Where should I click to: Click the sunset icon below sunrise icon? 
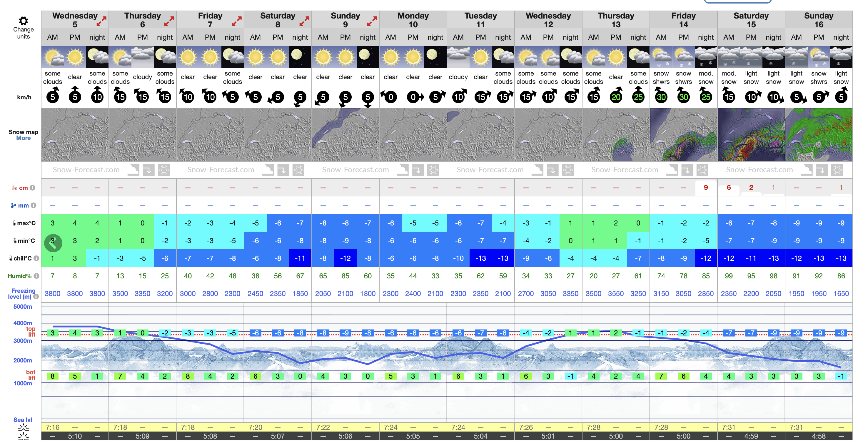pos(23,437)
